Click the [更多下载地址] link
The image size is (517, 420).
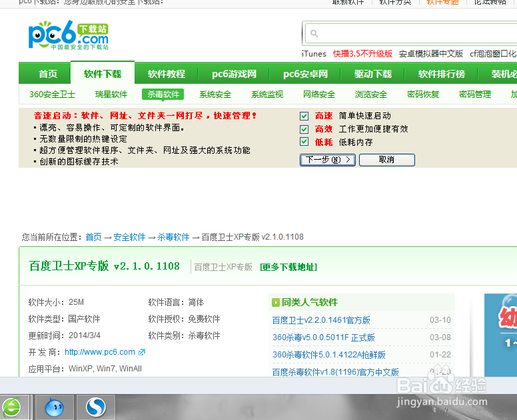click(288, 267)
